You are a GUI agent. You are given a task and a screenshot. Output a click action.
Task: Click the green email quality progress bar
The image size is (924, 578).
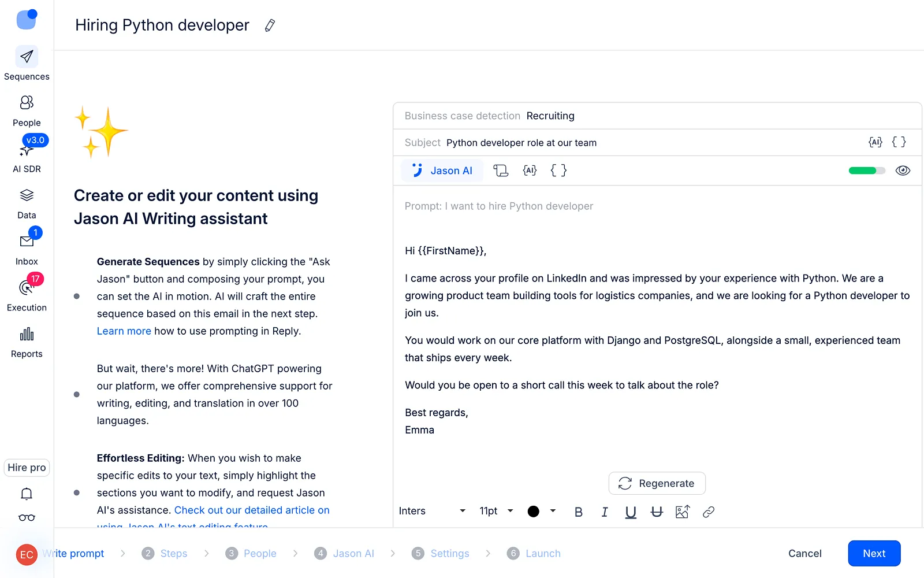click(x=867, y=171)
